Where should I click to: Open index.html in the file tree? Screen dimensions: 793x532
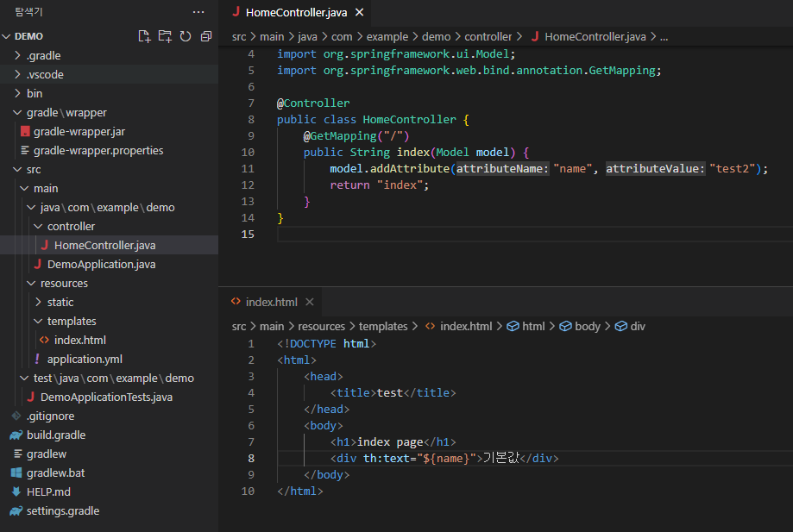pyautogui.click(x=109, y=340)
